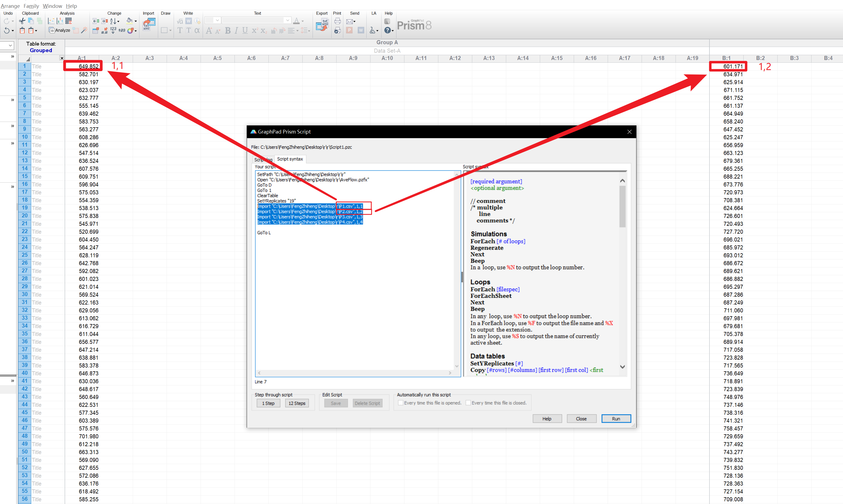Click the Cut scissors icon

(x=22, y=21)
